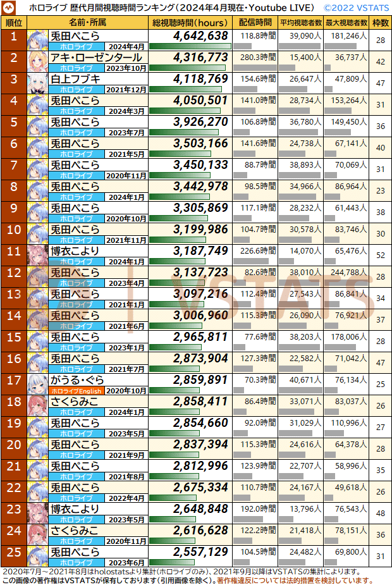Click the 2021年5月 date label

126,154
